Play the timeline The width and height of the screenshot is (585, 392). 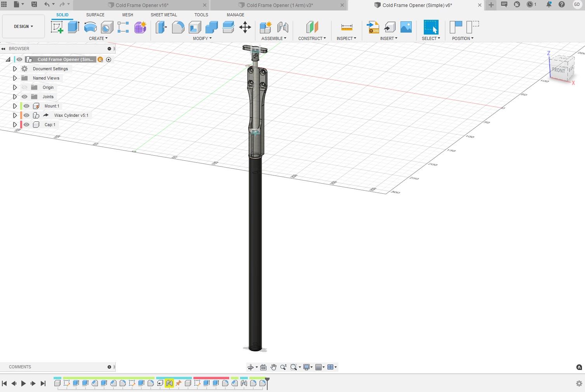23,383
